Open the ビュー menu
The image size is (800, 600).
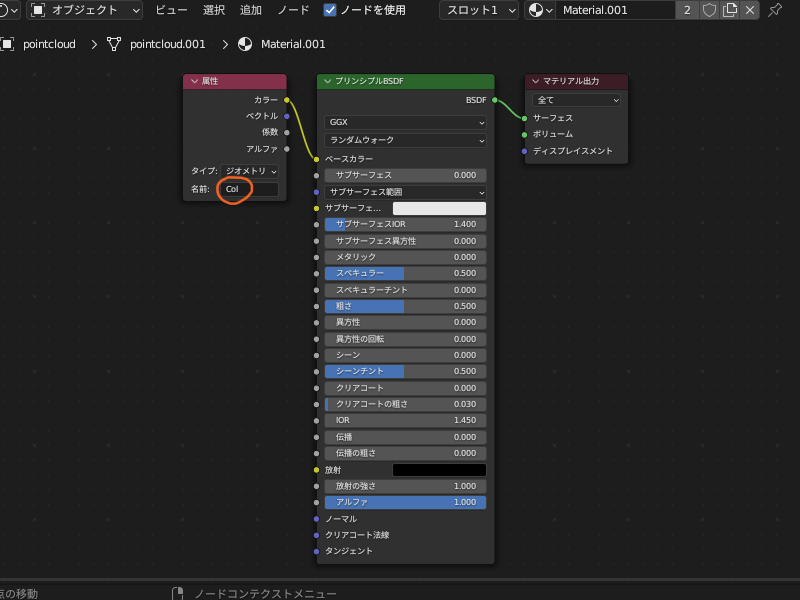171,10
